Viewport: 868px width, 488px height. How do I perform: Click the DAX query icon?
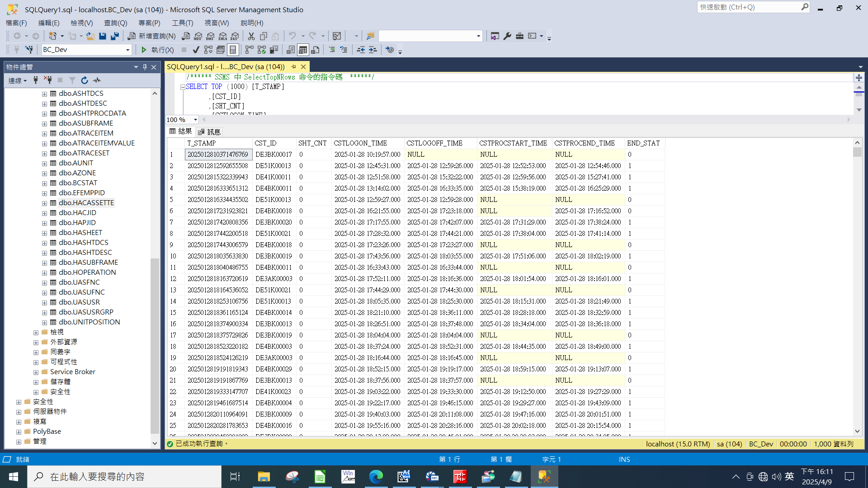click(235, 36)
